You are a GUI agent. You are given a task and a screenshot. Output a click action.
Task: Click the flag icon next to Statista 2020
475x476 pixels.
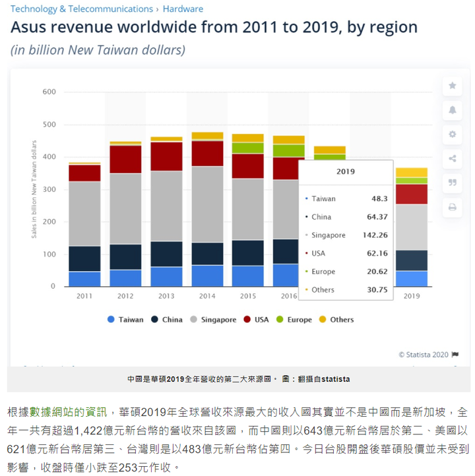point(455,355)
